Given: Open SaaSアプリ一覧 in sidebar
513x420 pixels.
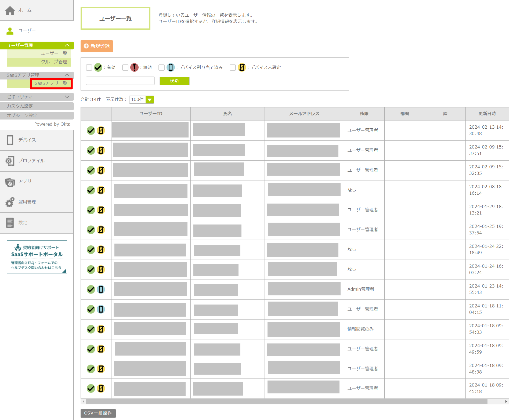Looking at the screenshot, I should (51, 84).
